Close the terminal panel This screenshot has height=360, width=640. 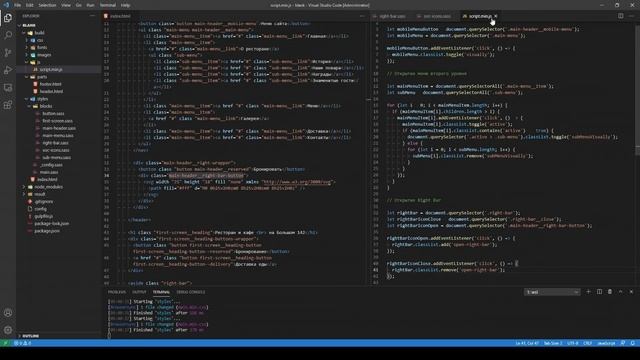pos(631,292)
